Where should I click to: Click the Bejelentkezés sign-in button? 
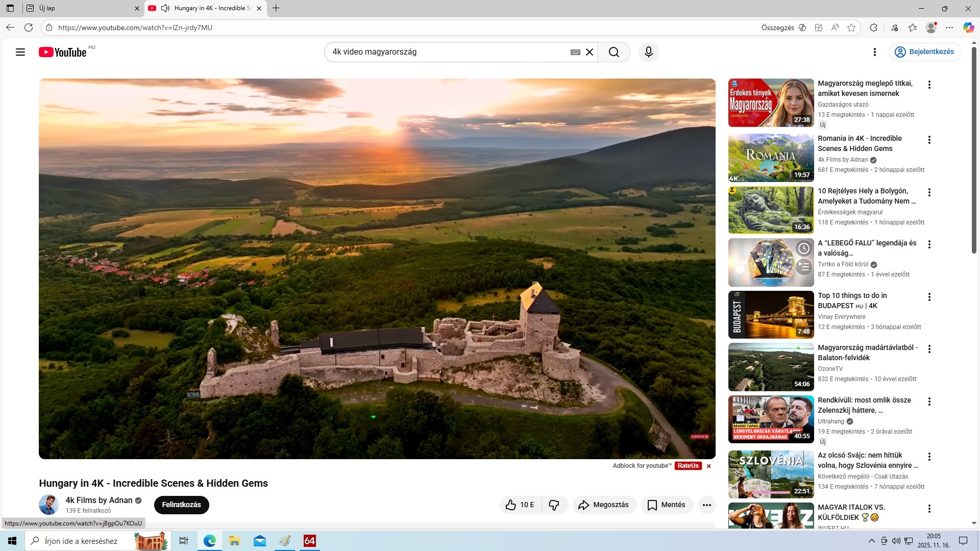[925, 52]
